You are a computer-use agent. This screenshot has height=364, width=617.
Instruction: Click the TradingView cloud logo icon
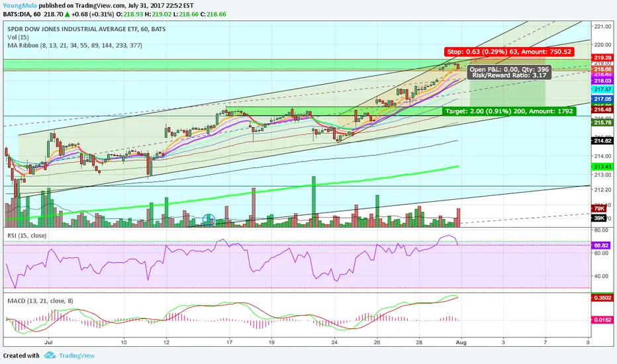tap(50, 355)
